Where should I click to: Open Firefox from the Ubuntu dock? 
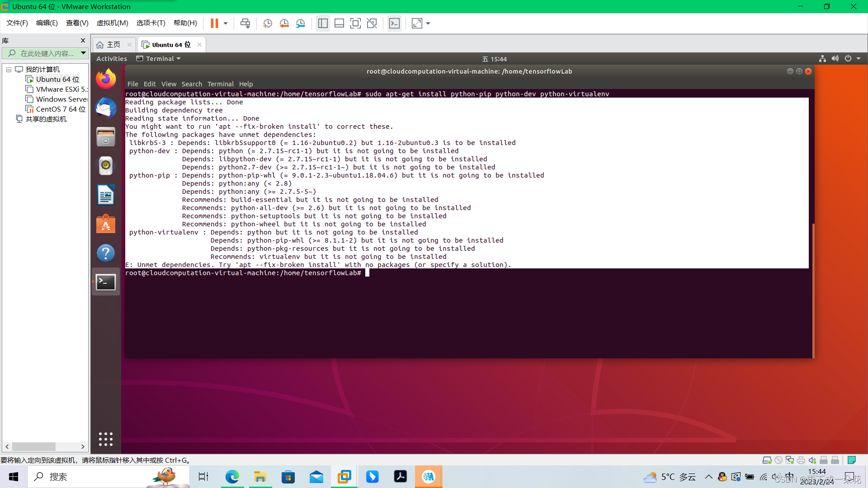click(106, 80)
